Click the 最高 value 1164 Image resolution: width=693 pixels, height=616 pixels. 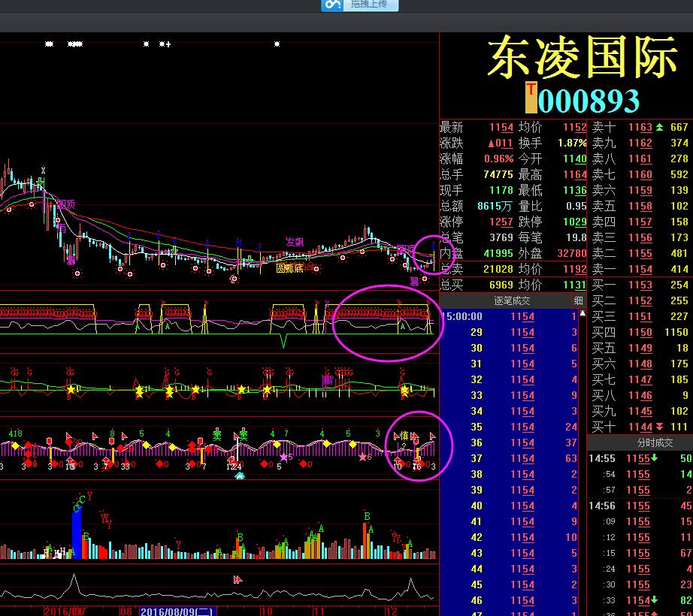pos(574,175)
